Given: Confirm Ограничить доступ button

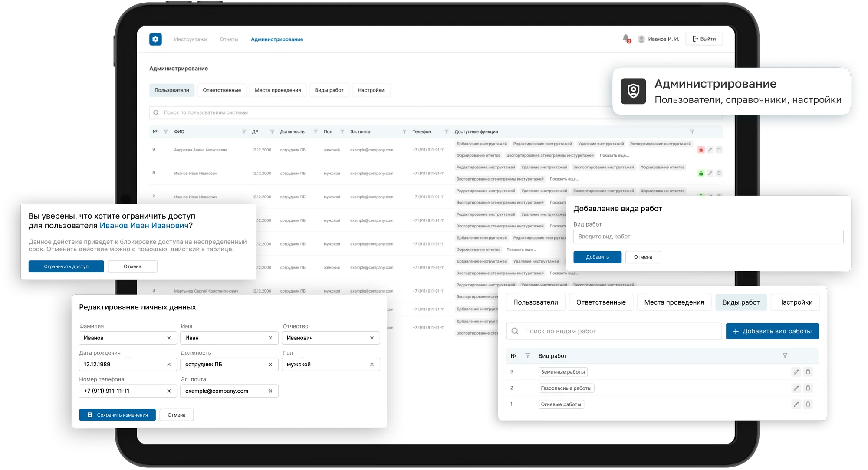Looking at the screenshot, I should point(66,266).
